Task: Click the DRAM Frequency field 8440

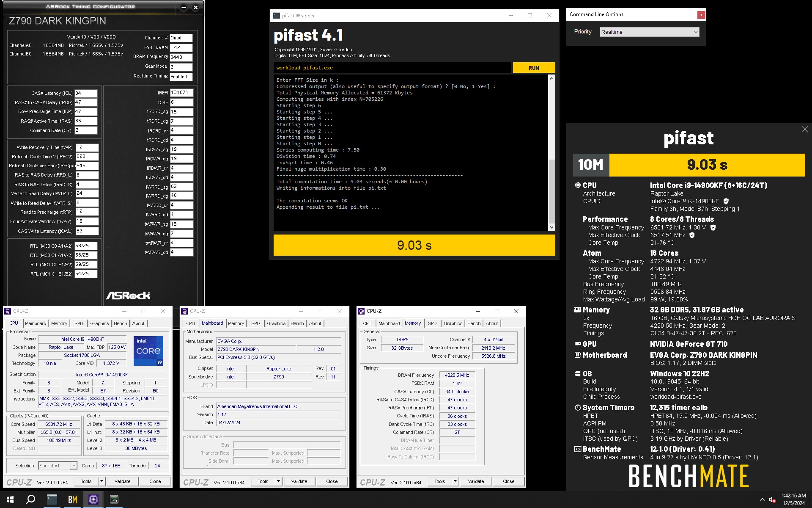Action: click(x=181, y=57)
